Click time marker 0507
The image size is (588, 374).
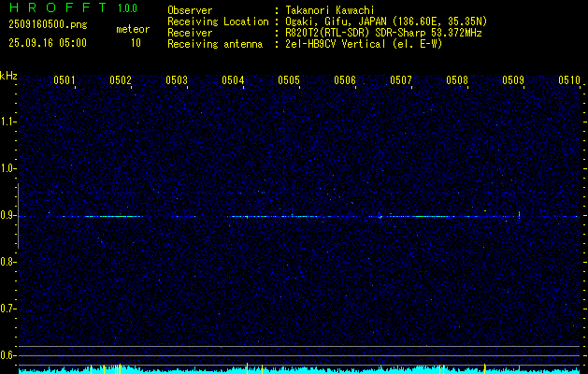(x=401, y=79)
